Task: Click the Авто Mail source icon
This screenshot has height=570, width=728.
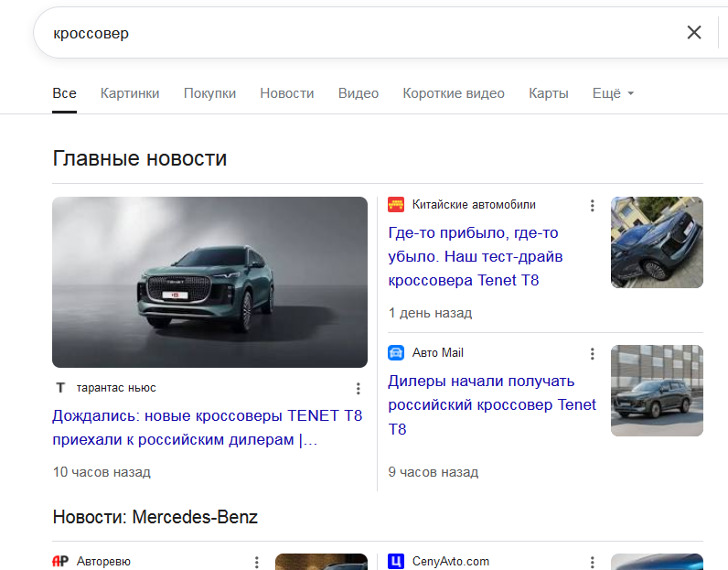Action: point(396,353)
